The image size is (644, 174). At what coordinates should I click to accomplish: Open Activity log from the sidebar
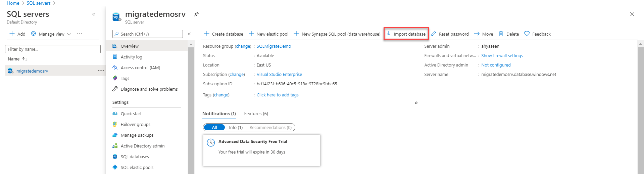click(131, 57)
